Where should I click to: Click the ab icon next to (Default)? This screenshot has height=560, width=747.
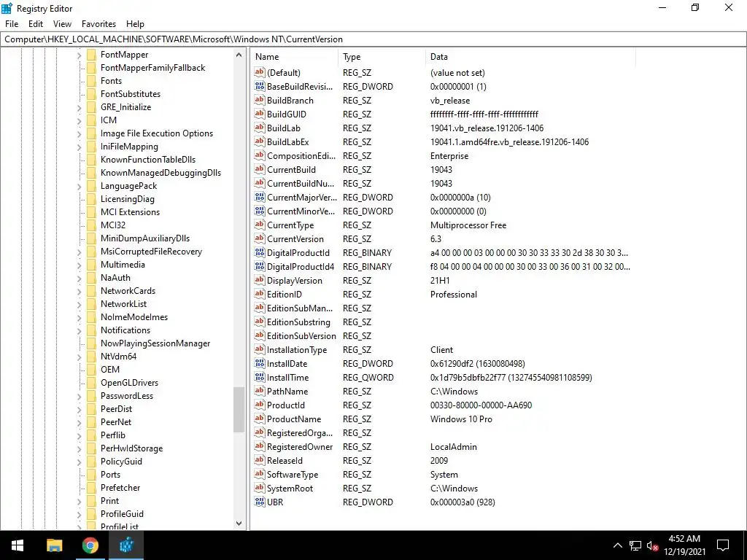[260, 72]
